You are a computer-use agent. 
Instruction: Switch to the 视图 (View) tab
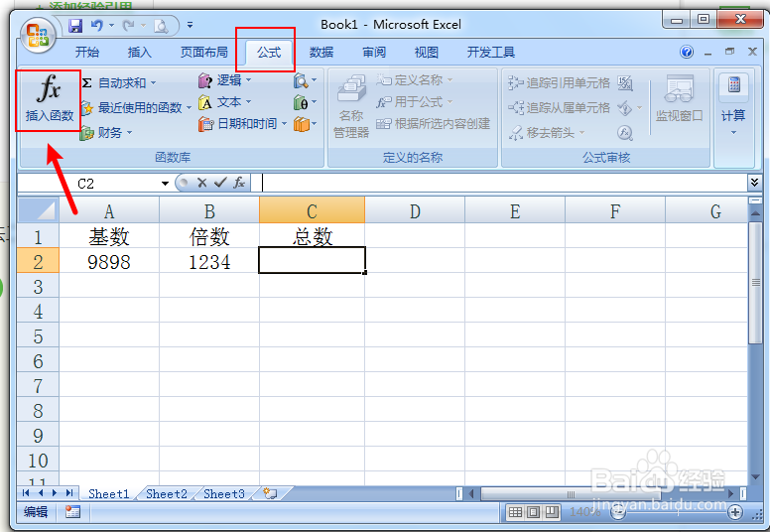click(x=426, y=52)
